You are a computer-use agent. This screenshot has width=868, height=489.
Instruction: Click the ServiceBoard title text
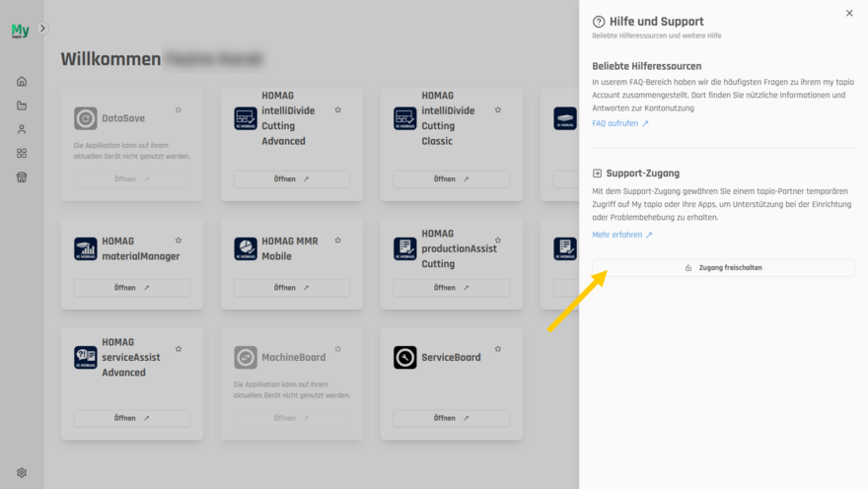coord(451,357)
